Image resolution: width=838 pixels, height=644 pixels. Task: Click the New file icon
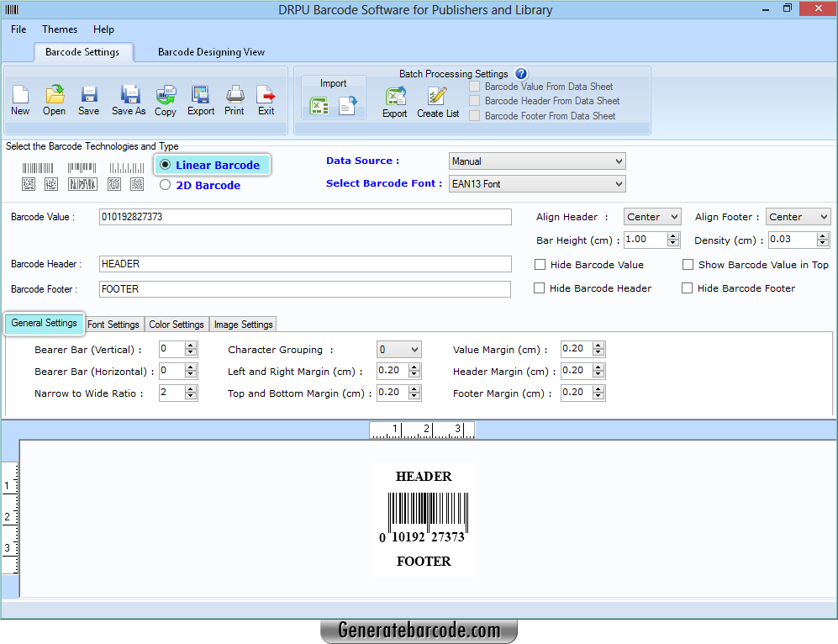click(20, 101)
